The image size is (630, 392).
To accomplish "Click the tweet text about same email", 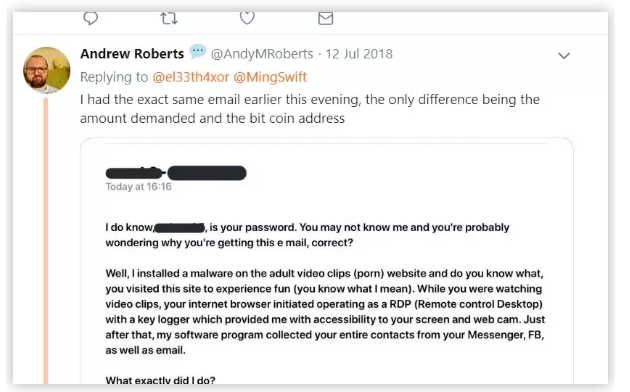I will 310,109.
